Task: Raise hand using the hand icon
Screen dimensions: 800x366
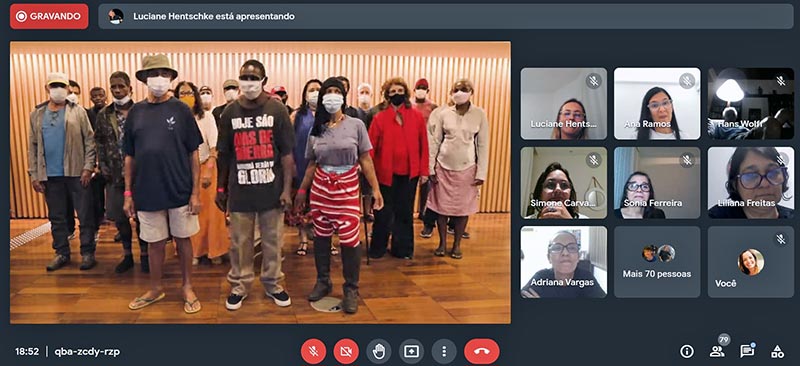Action: click(379, 351)
